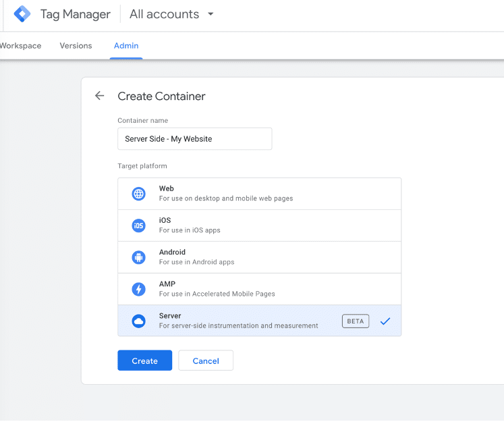504x422 pixels.
Task: Toggle the checkmark on the Server option
Action: coord(385,321)
